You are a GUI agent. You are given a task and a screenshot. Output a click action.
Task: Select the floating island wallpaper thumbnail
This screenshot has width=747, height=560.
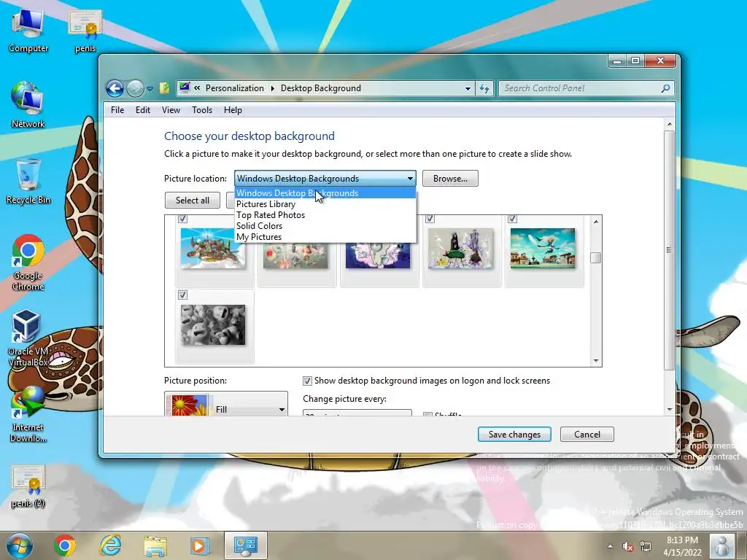[x=213, y=248]
